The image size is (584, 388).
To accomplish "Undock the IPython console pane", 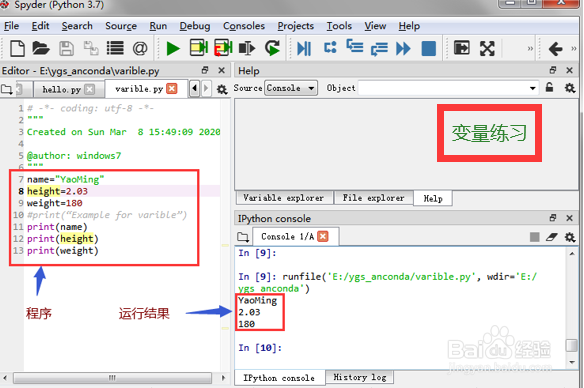I will (x=553, y=218).
